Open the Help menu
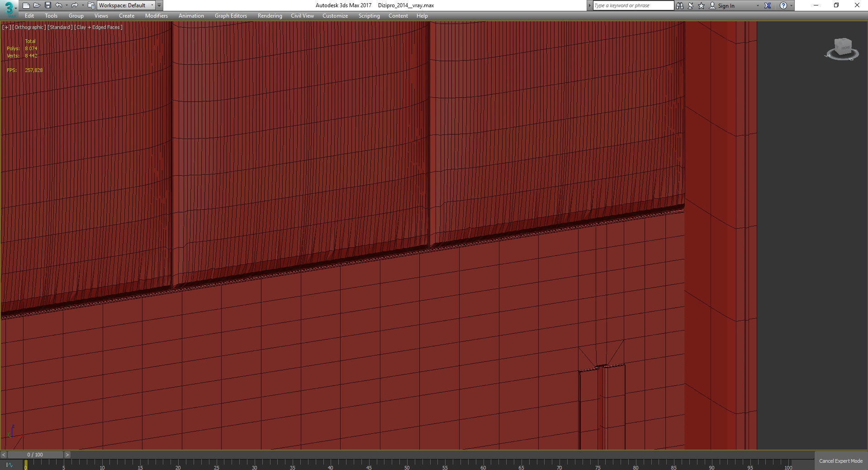 (x=422, y=16)
